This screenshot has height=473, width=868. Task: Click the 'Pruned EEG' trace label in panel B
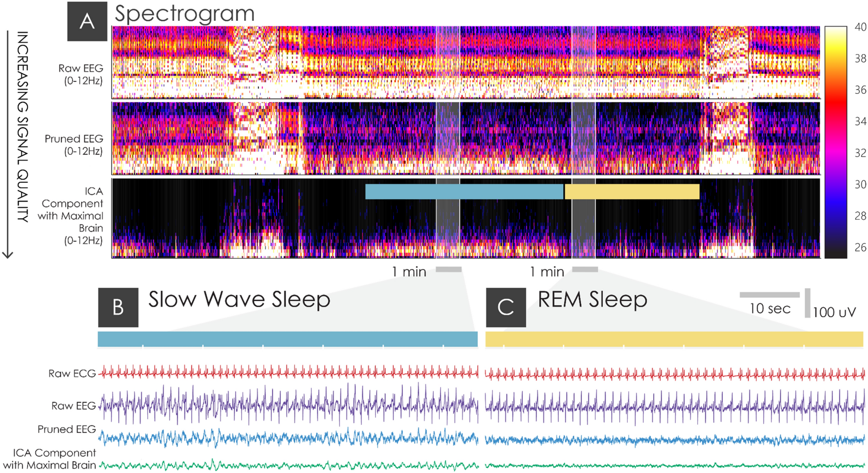pos(67,429)
